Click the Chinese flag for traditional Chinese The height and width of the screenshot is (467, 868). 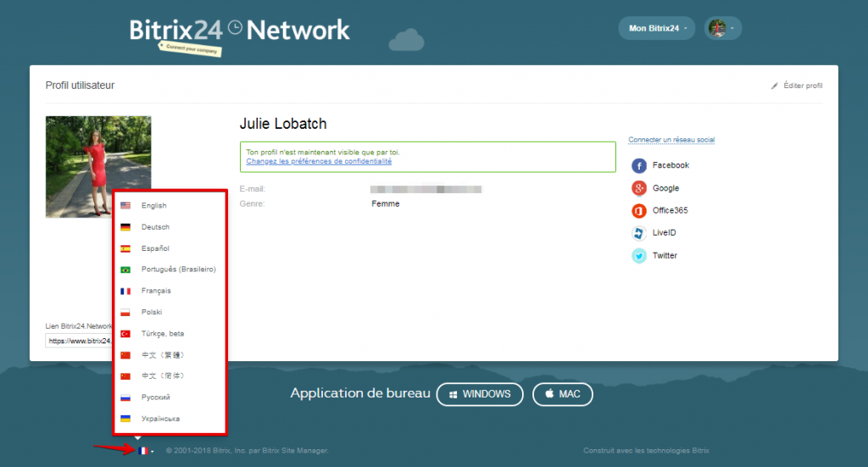[125, 355]
